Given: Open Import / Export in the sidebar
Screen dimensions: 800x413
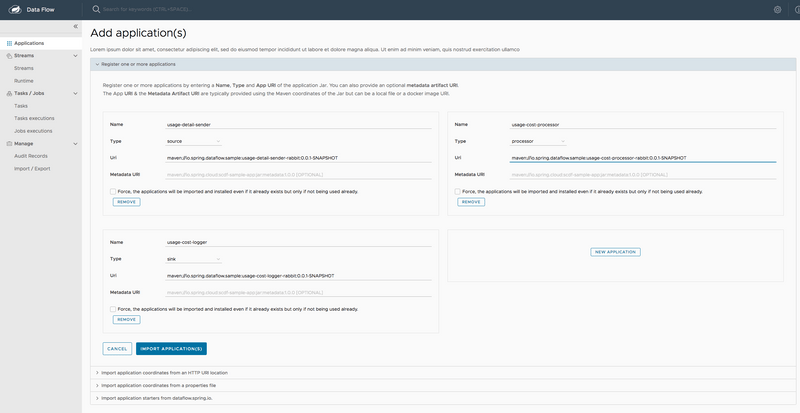Looking at the screenshot, I should click(32, 169).
